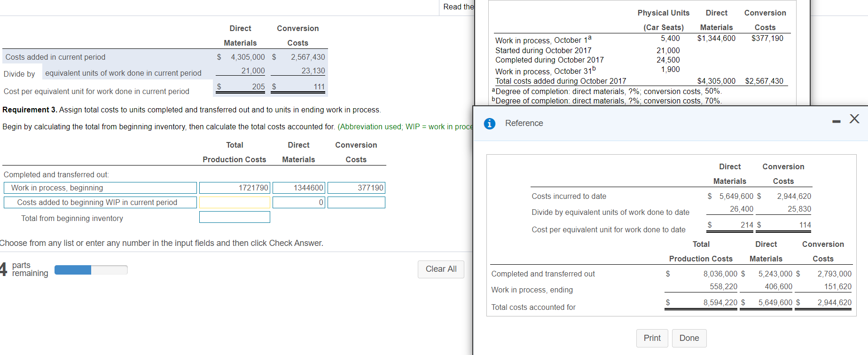Click 'Cost per equivalent unit for work done to date'
This screenshot has width=868, height=355.
pyautogui.click(x=609, y=229)
